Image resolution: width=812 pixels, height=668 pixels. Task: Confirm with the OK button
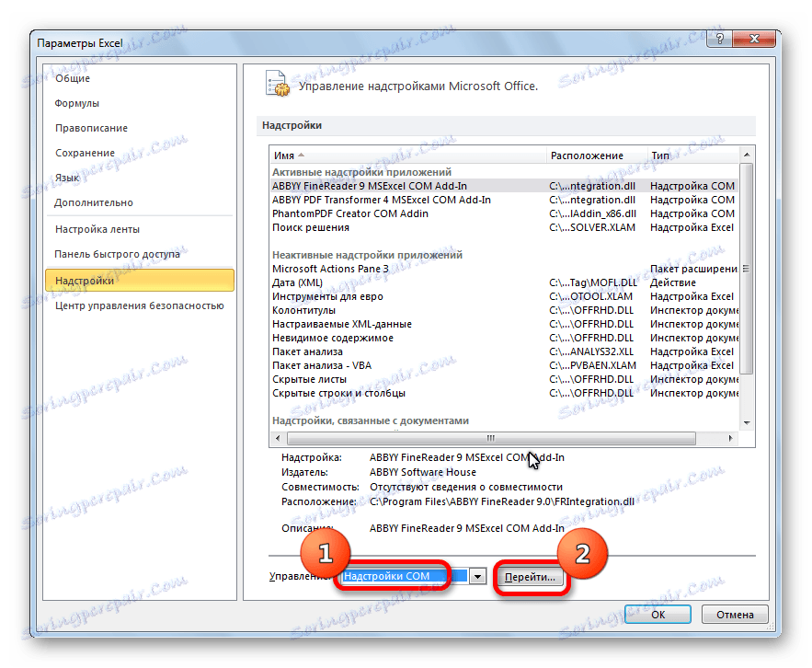658,615
